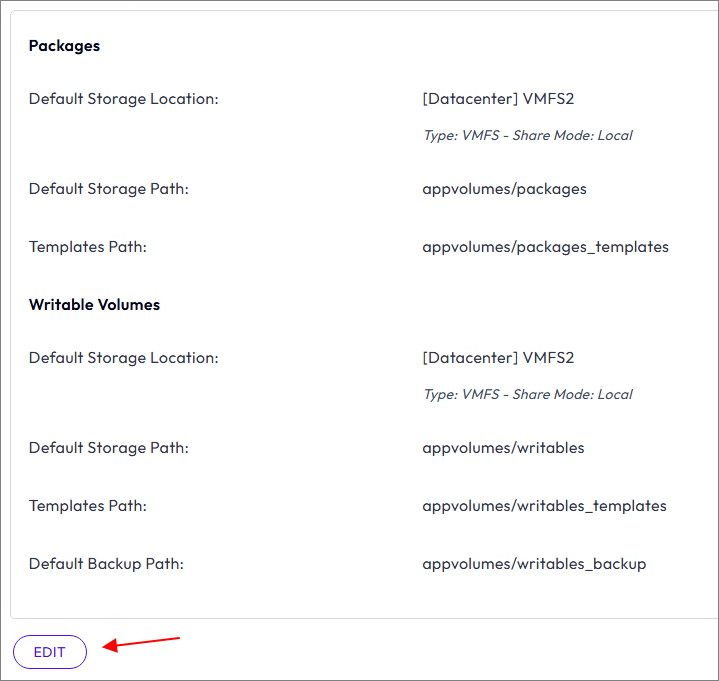
Task: Click the appvolumes/writables_backup path value
Action: (534, 564)
